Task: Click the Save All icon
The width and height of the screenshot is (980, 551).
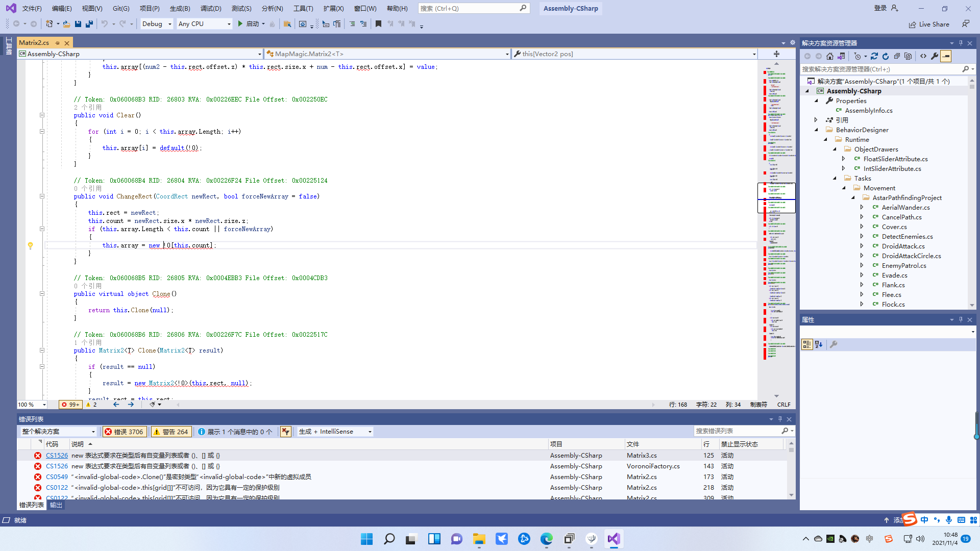Action: click(89, 24)
